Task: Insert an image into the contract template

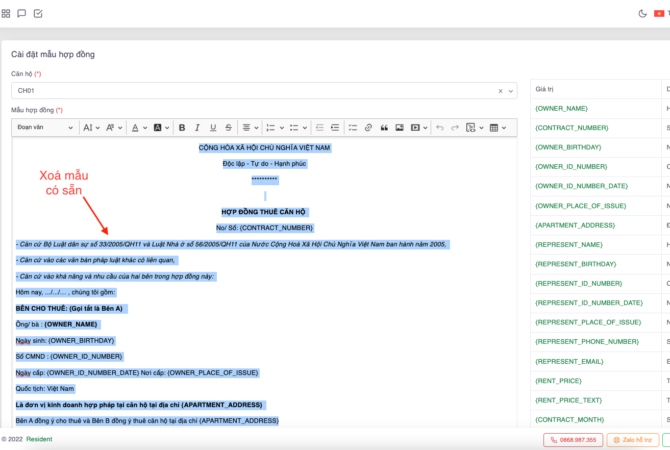Action: 400,128
